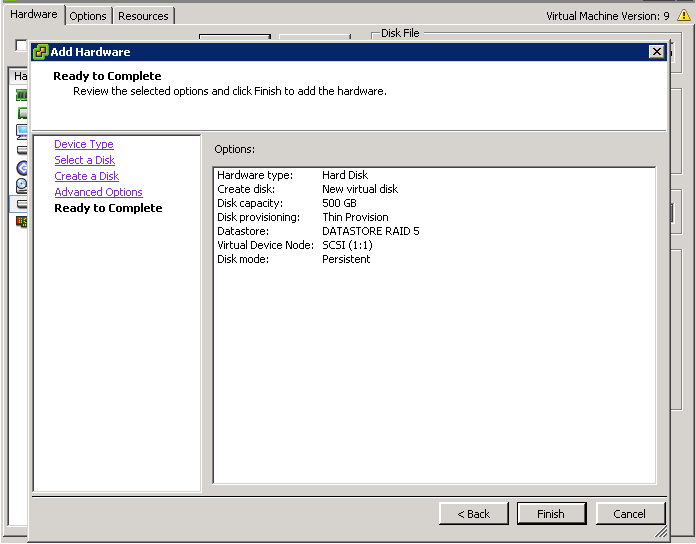Viewport: 696px width, 544px height.
Task: Click the Disk File group label
Action: [400, 33]
